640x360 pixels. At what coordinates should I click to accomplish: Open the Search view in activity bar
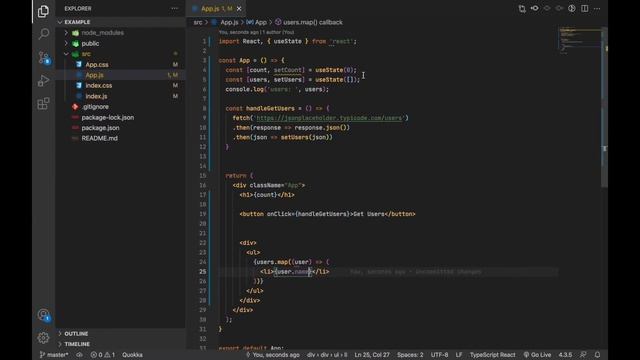(43, 33)
